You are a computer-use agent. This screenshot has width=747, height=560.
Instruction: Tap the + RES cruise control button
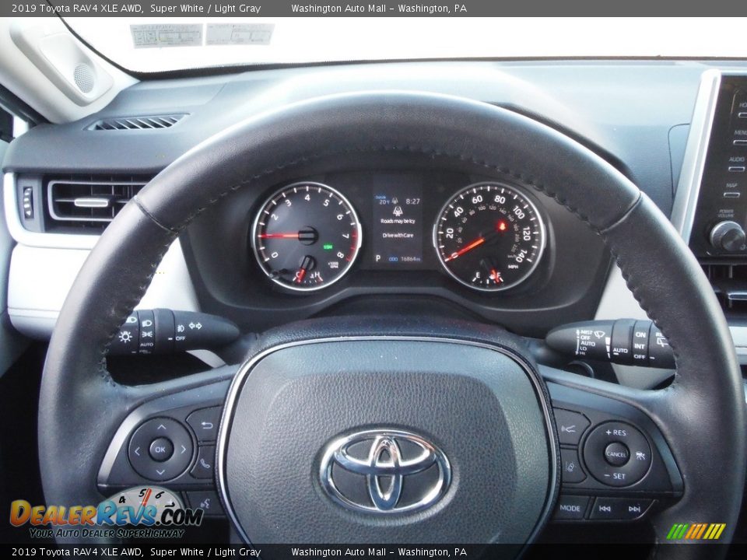pyautogui.click(x=615, y=432)
